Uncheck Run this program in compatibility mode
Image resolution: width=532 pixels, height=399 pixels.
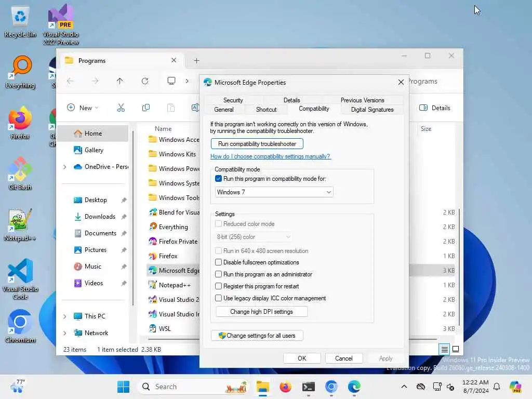[x=219, y=179]
